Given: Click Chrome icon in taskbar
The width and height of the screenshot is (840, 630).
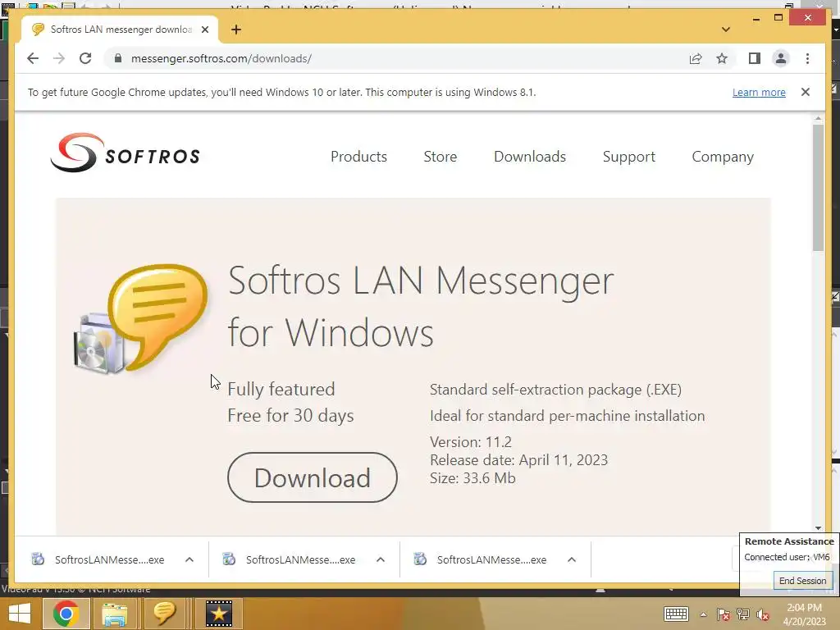Looking at the screenshot, I should (x=66, y=614).
